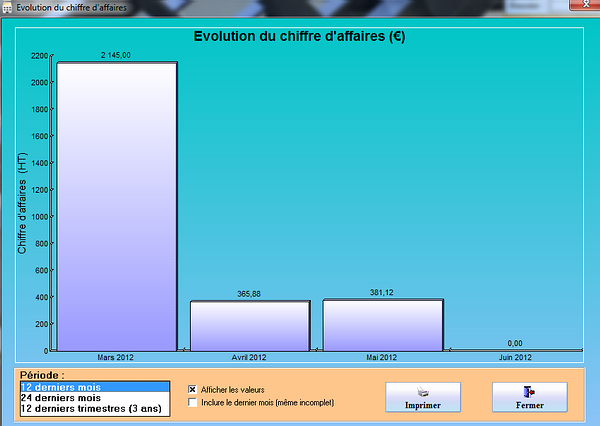Close the window with the X button
Viewport: 600px width, 426px height.
pyautogui.click(x=585, y=5)
